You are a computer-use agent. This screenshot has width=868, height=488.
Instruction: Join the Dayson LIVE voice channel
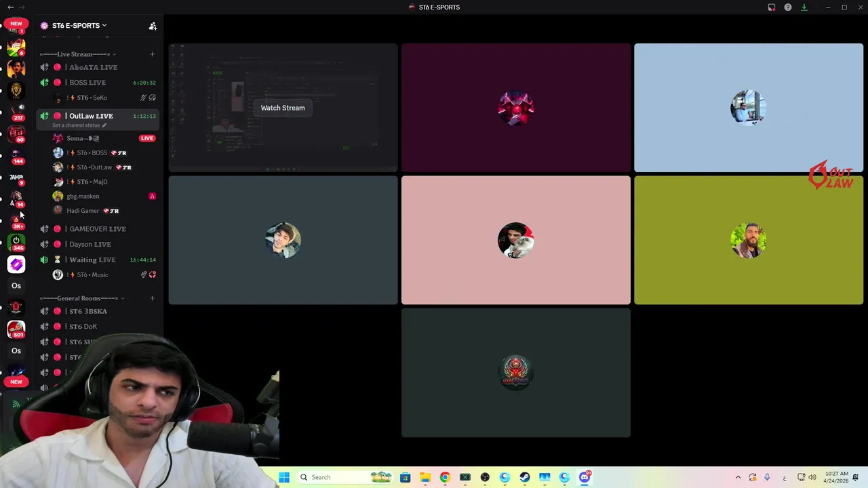click(98, 244)
